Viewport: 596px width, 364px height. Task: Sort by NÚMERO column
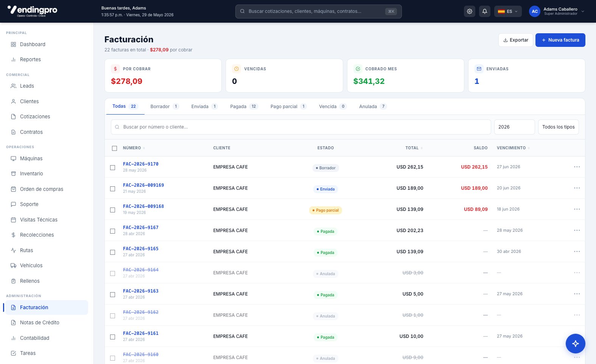point(134,148)
